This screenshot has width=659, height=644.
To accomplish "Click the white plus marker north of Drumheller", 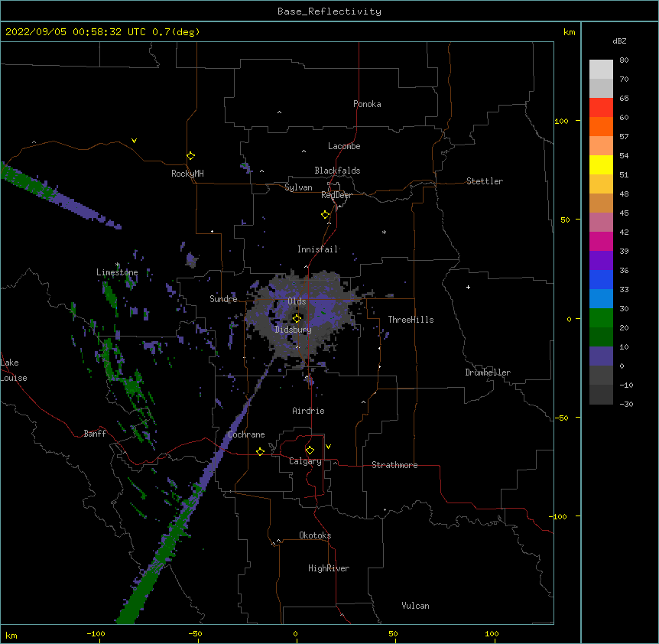I will [468, 287].
